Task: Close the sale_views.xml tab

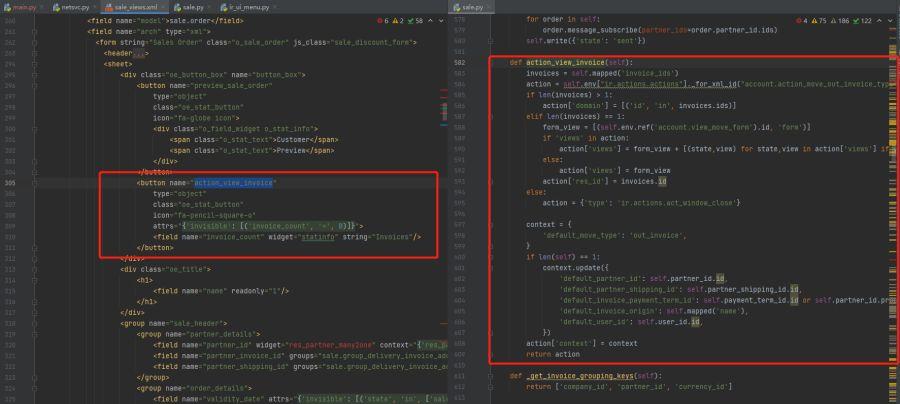Action: [x=164, y=7]
